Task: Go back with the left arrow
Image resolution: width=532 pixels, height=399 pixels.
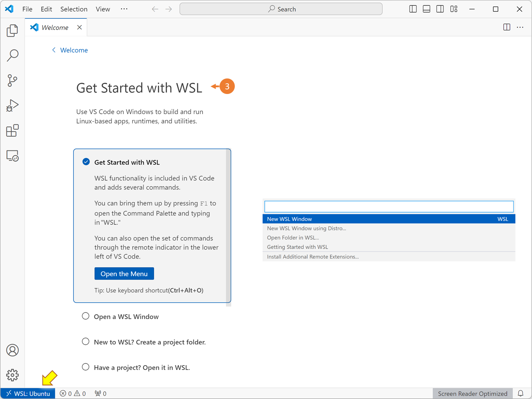Action: [x=155, y=9]
